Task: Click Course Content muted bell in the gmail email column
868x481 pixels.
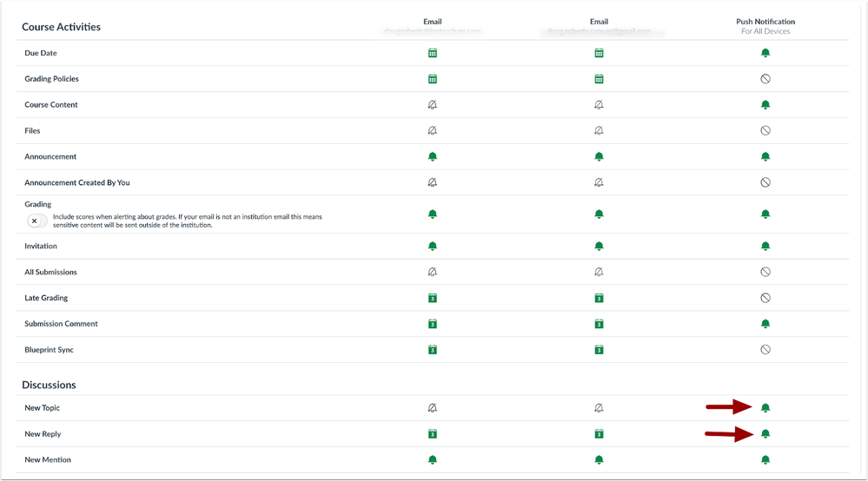Action: click(599, 105)
